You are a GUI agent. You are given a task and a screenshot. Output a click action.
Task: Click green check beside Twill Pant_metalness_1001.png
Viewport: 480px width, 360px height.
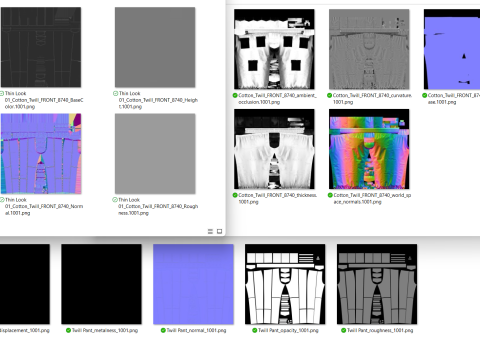point(68,330)
